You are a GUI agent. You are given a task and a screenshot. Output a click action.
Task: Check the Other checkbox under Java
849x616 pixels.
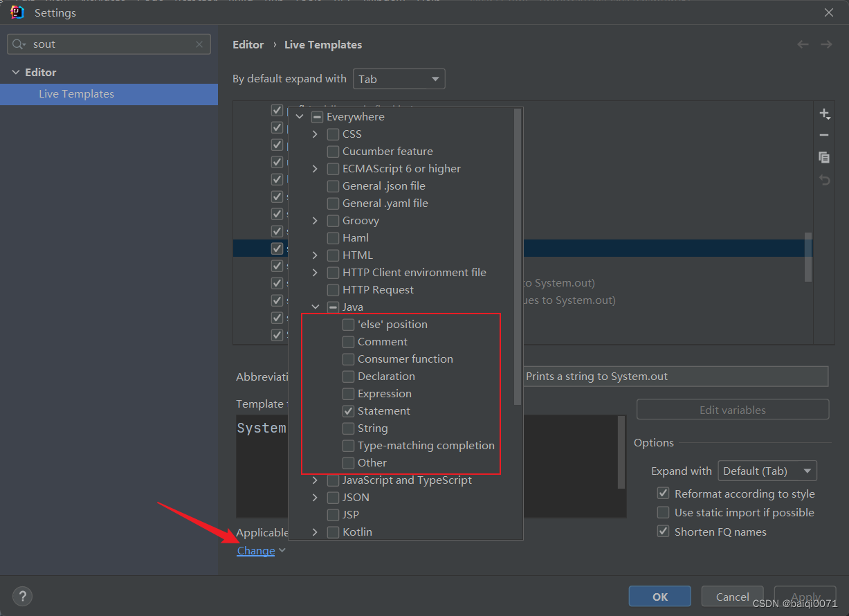coord(348,463)
